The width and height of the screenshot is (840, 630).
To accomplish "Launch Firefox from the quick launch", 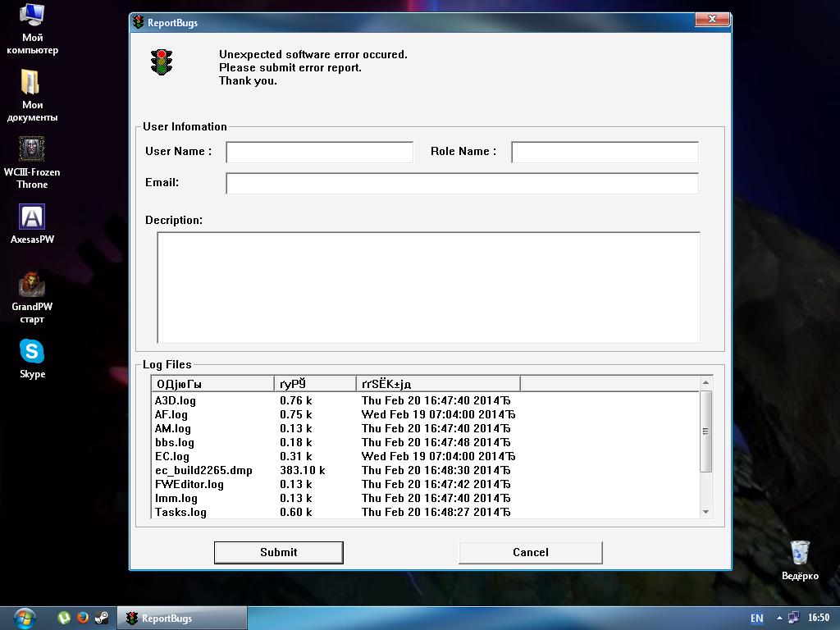I will click(83, 618).
